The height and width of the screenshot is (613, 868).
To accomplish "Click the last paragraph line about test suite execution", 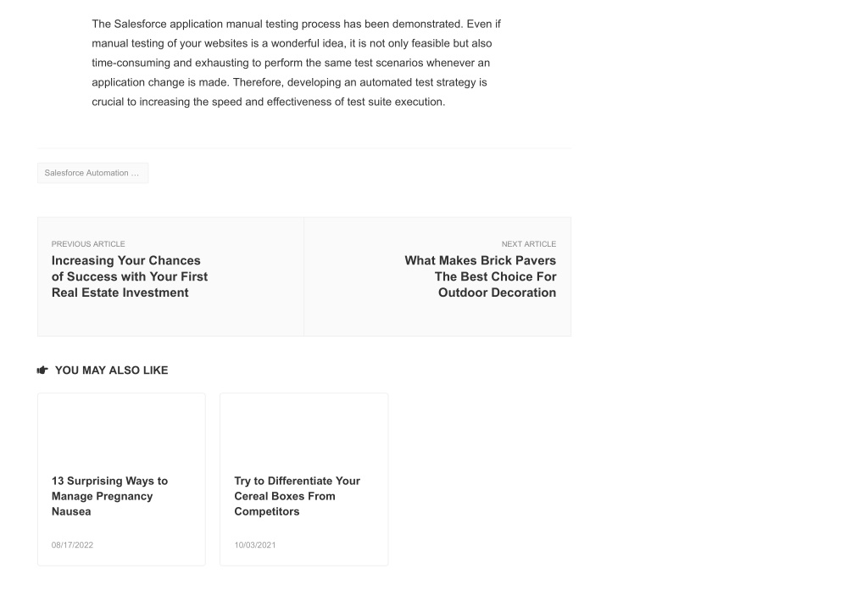I will [269, 102].
